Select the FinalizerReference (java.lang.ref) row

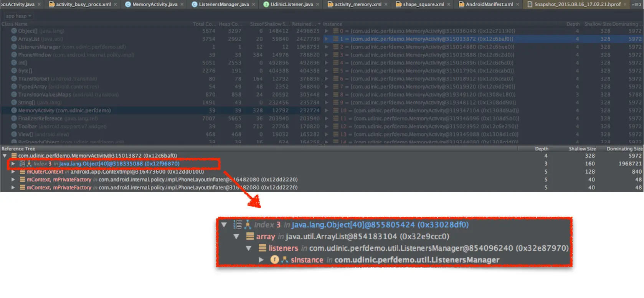point(161,119)
